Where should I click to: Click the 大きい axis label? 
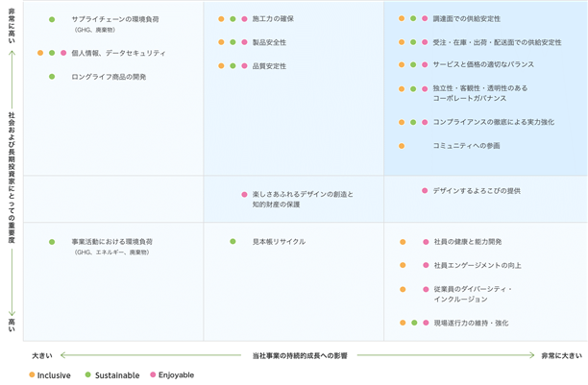(x=42, y=356)
